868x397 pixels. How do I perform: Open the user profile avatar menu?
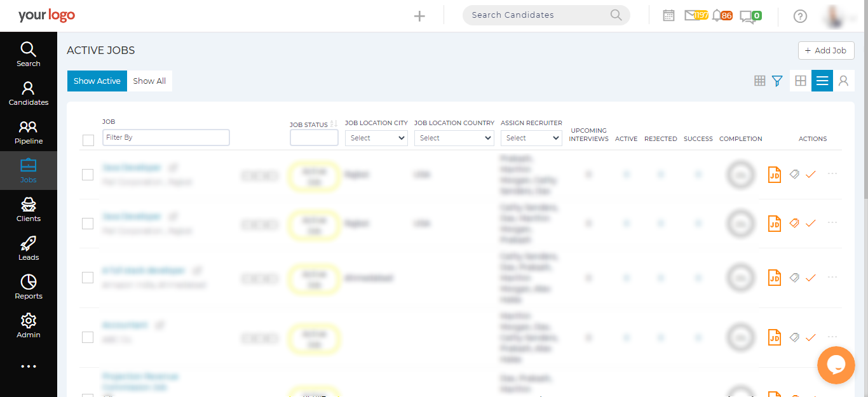click(x=839, y=17)
